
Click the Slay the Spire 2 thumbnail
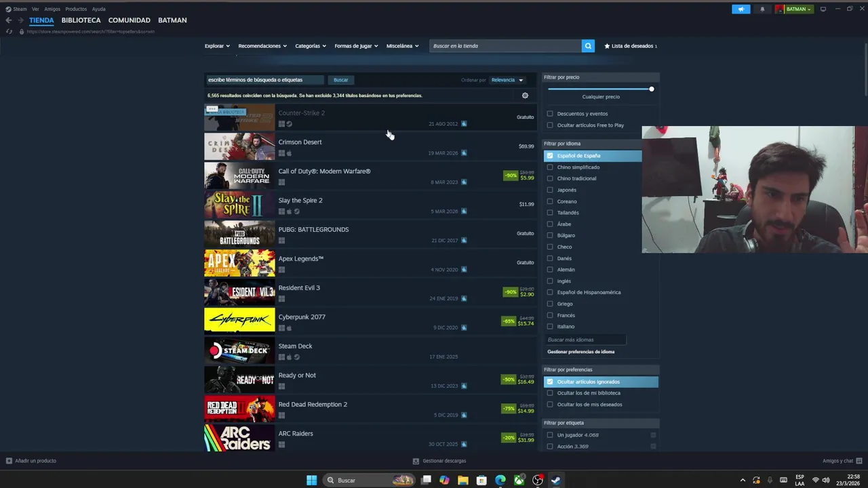239,205
